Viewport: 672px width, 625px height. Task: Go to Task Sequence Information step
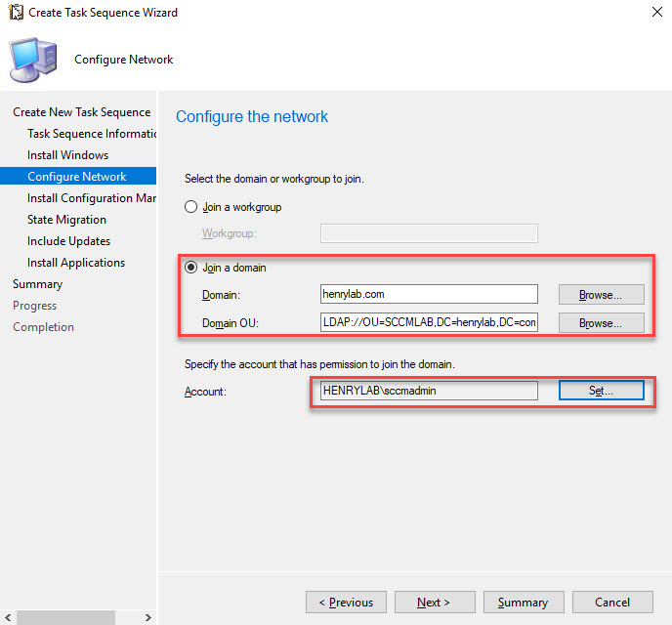[92, 134]
